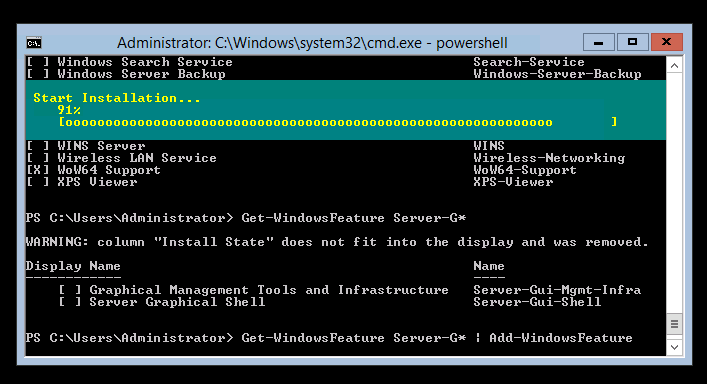Click the window title bar text

[x=312, y=43]
